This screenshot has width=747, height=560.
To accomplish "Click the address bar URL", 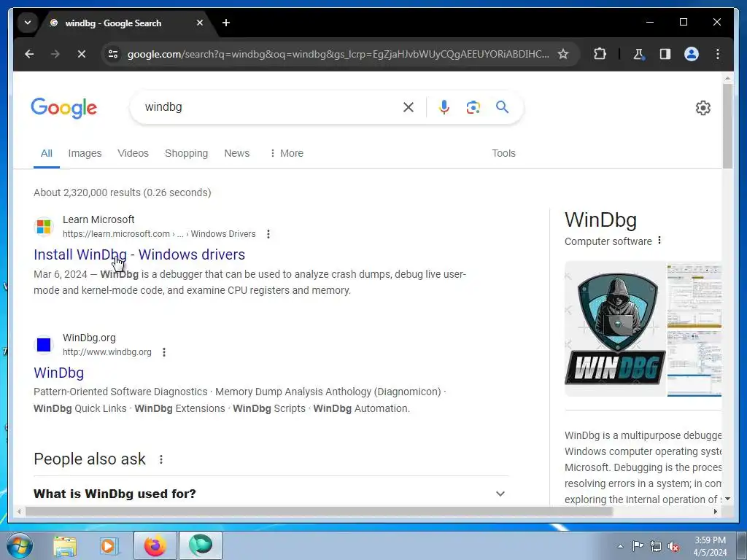I will click(x=338, y=54).
